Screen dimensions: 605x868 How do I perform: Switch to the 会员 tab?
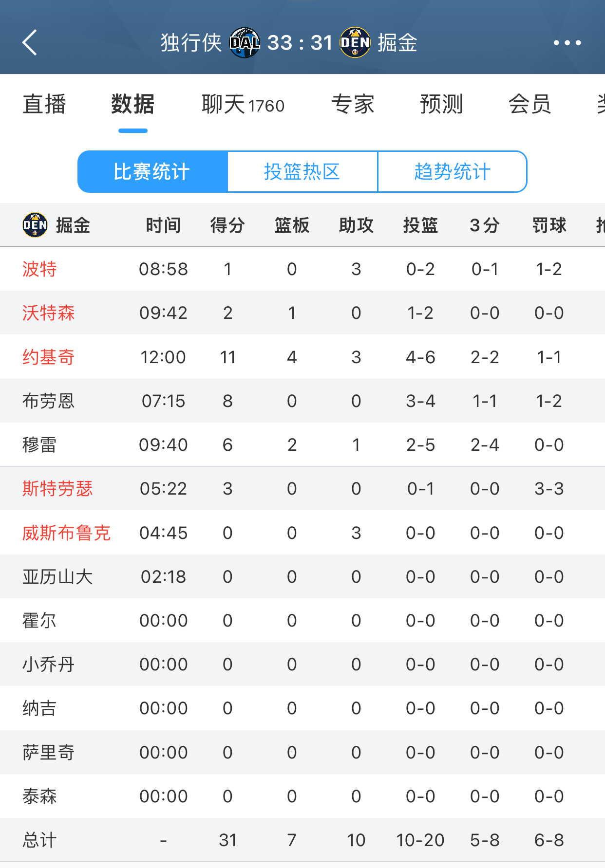click(x=530, y=104)
